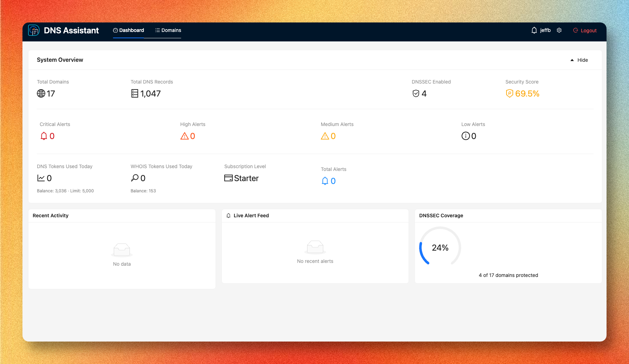Click the DNS Tokens chart icon
629x364 pixels.
[41, 178]
